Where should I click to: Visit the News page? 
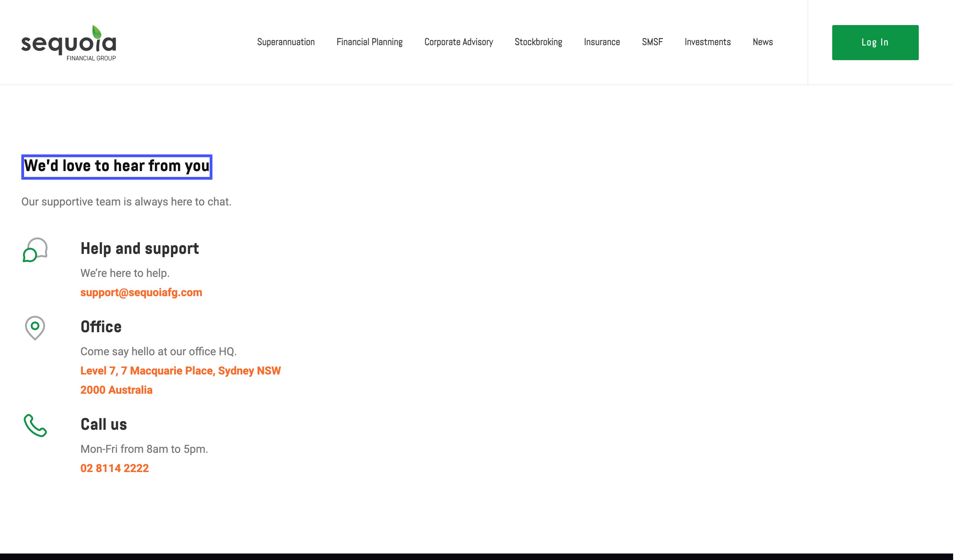[762, 42]
